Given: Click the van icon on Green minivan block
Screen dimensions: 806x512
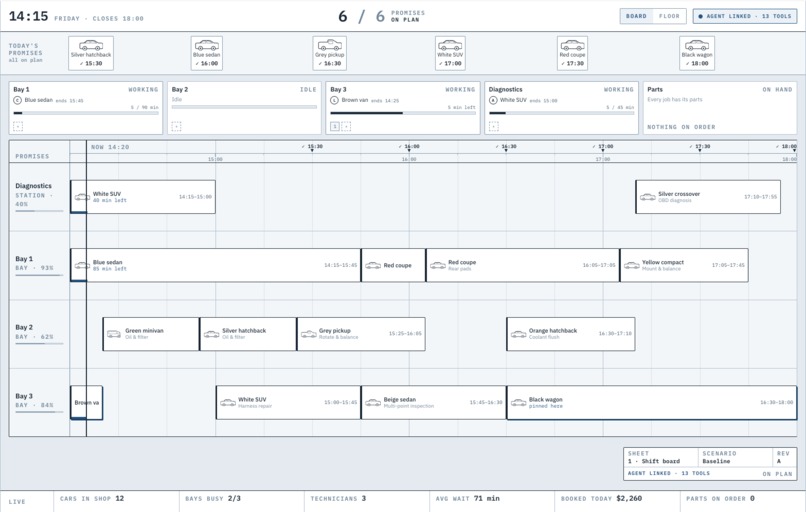Looking at the screenshot, I should click(114, 334).
